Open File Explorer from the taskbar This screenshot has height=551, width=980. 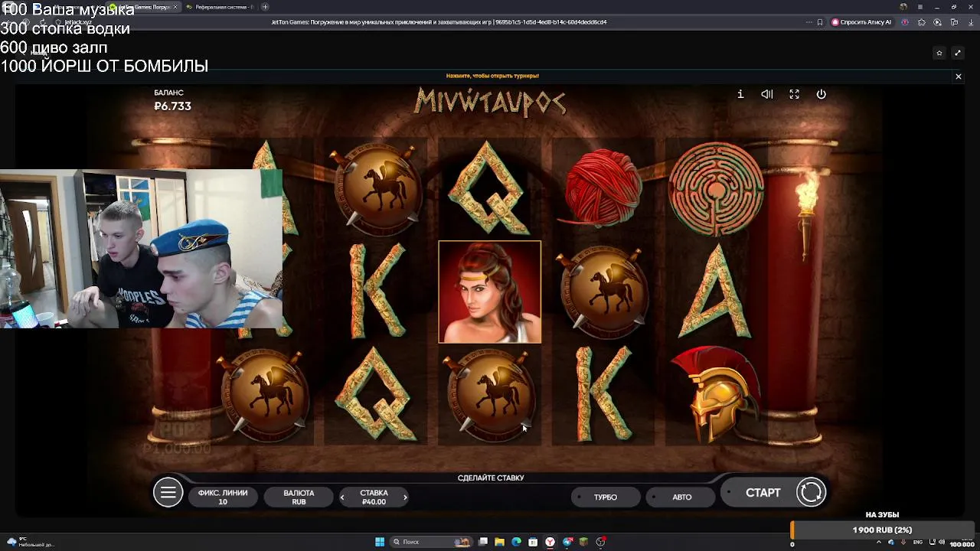(500, 542)
